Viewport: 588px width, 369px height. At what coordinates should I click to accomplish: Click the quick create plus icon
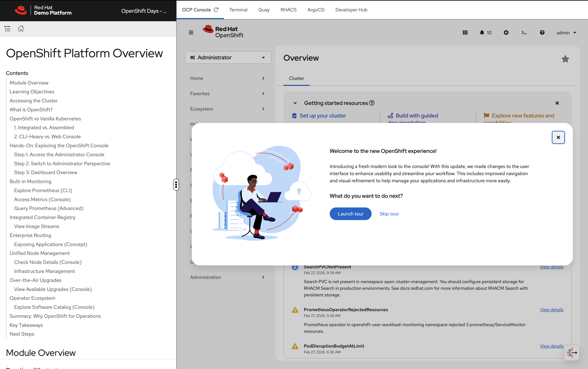coord(506,32)
